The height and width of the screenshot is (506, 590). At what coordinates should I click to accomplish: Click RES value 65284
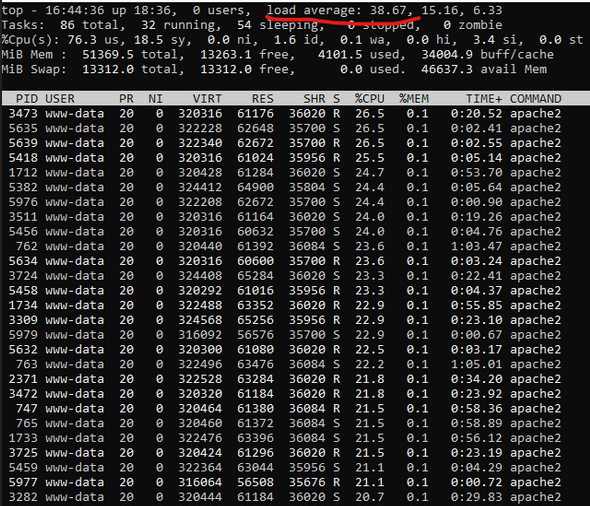click(x=255, y=276)
